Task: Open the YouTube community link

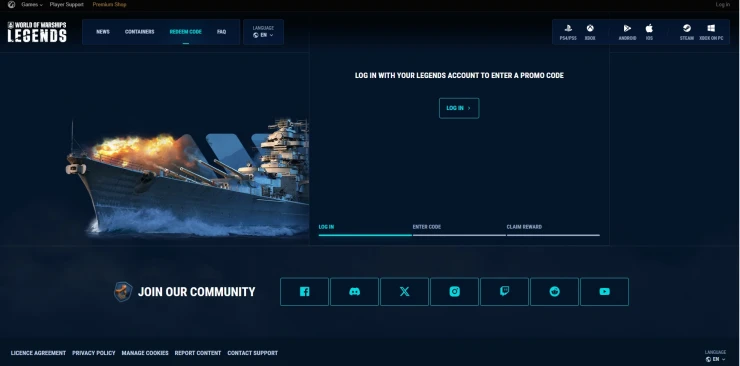Action: click(x=605, y=291)
